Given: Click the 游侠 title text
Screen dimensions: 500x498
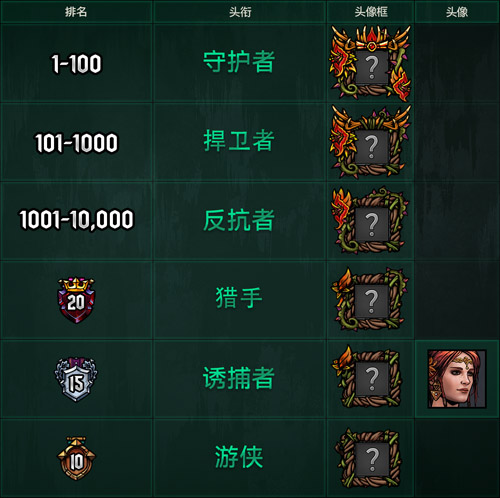Looking at the screenshot, I should pyautogui.click(x=239, y=457).
